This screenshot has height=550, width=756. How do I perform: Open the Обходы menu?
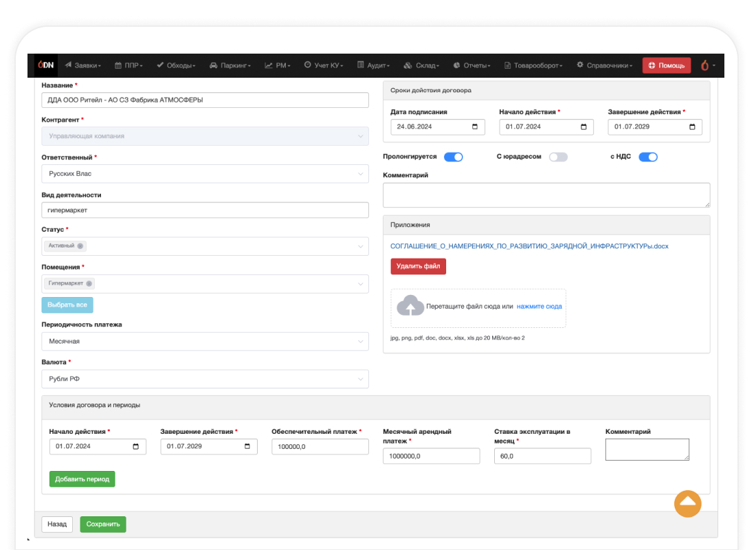(176, 65)
